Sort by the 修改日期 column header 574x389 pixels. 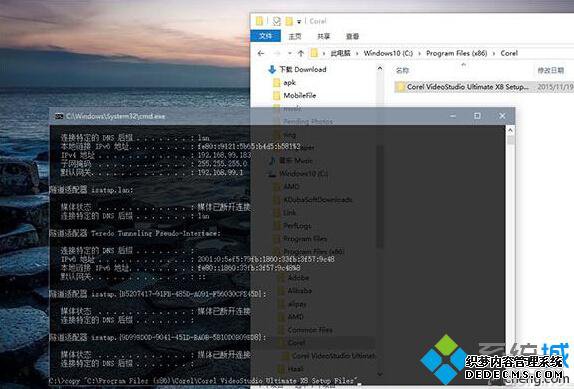coord(551,70)
